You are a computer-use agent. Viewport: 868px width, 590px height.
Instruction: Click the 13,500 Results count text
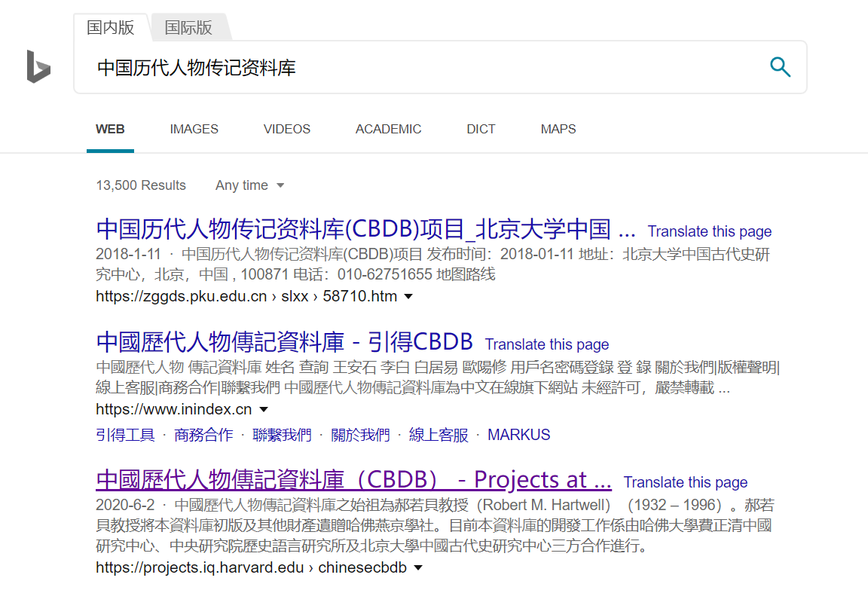coord(141,185)
